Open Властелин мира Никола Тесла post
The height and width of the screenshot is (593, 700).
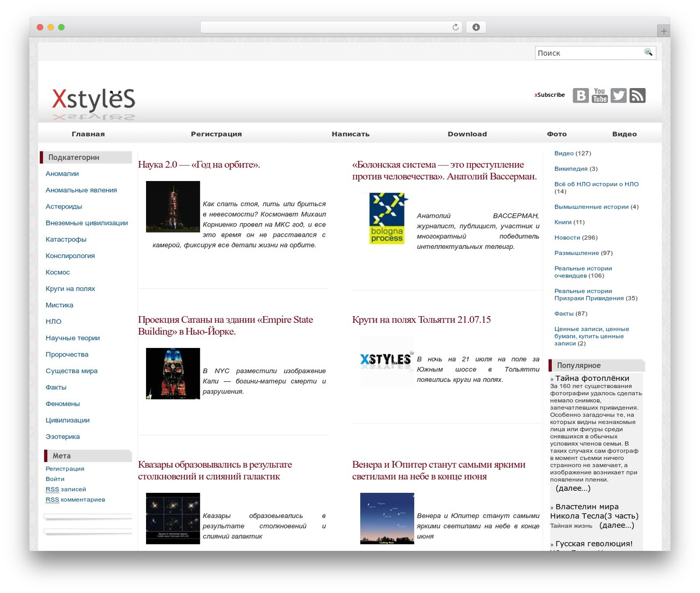[x=594, y=511]
